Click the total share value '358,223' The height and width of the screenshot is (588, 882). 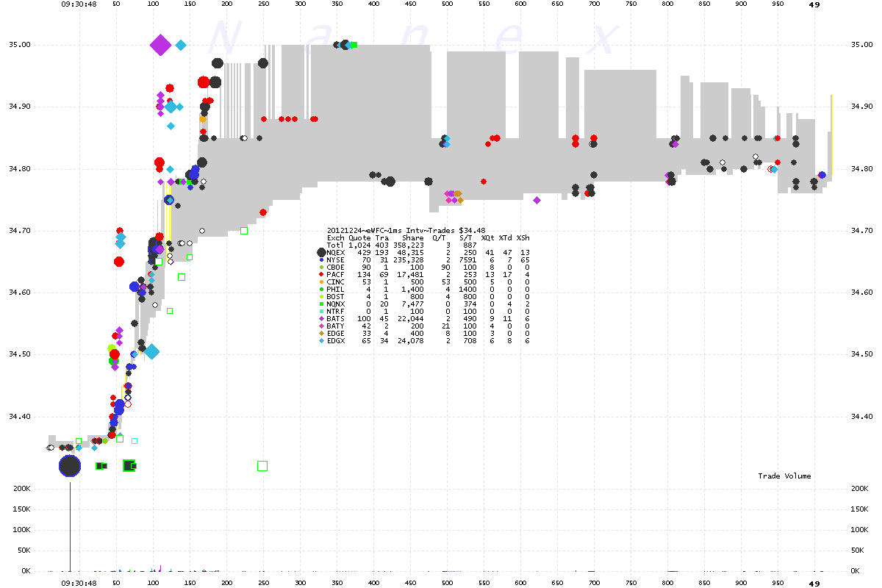(409, 245)
